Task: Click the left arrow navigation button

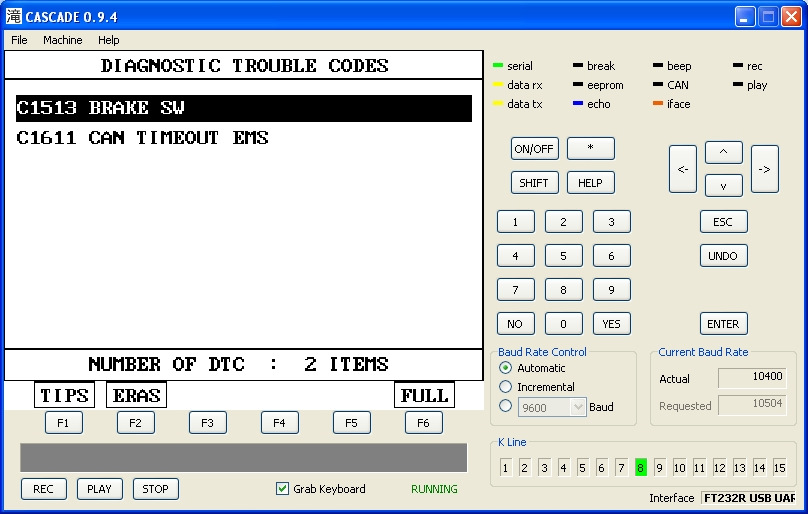Action: click(683, 169)
